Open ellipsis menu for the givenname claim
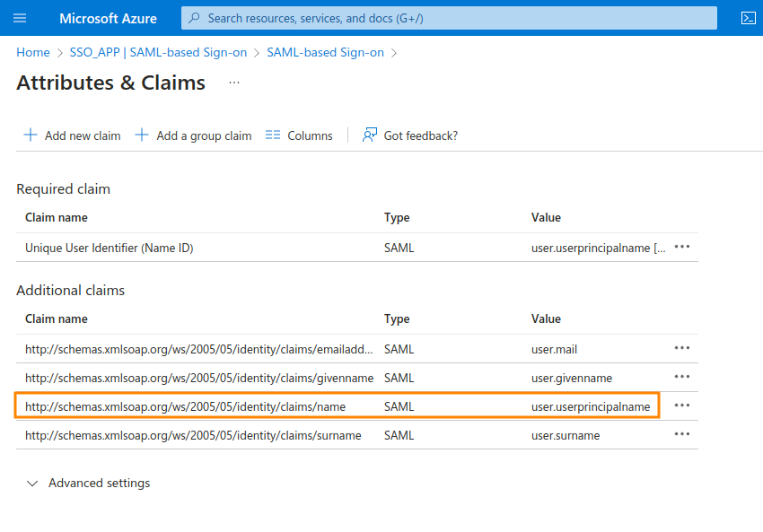 pos(681,377)
